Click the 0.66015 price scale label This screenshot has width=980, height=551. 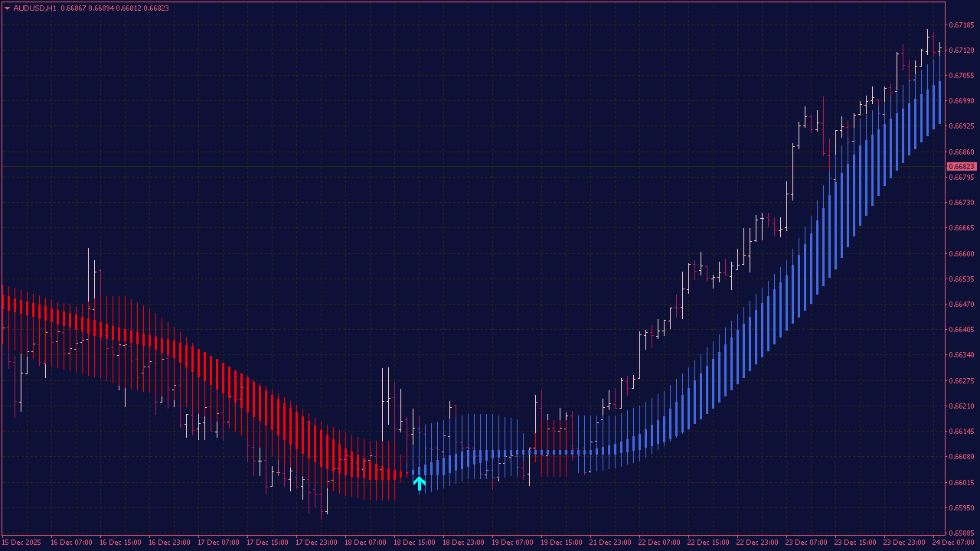click(961, 483)
